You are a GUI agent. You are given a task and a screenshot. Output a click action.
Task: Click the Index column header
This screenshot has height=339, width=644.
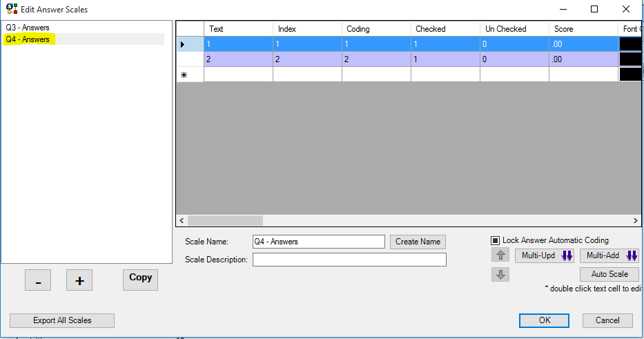click(x=307, y=29)
